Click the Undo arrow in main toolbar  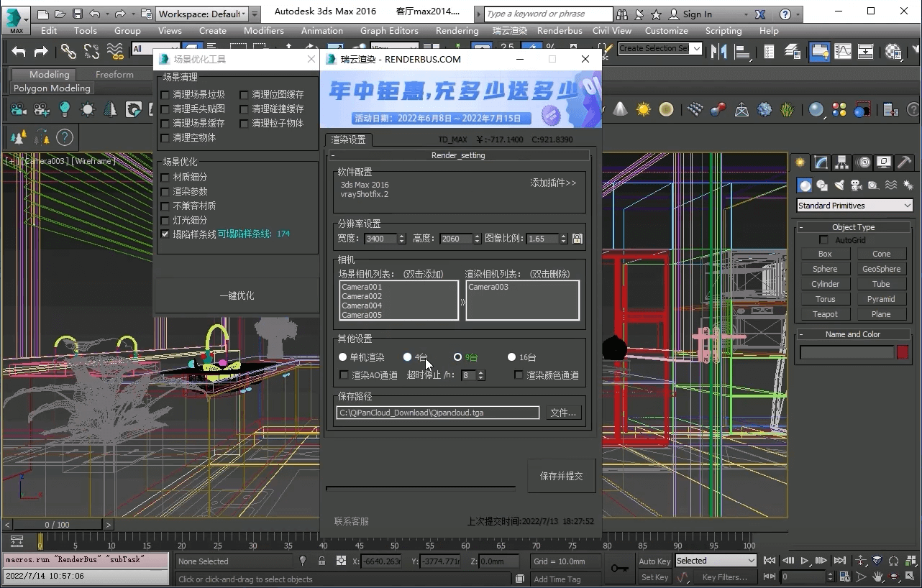19,51
